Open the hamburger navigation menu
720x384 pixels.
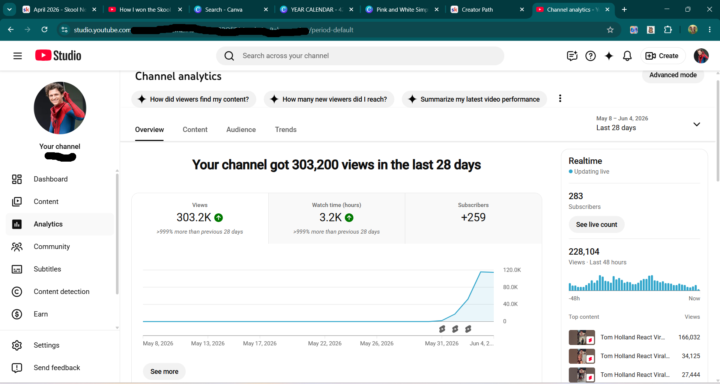(x=17, y=56)
